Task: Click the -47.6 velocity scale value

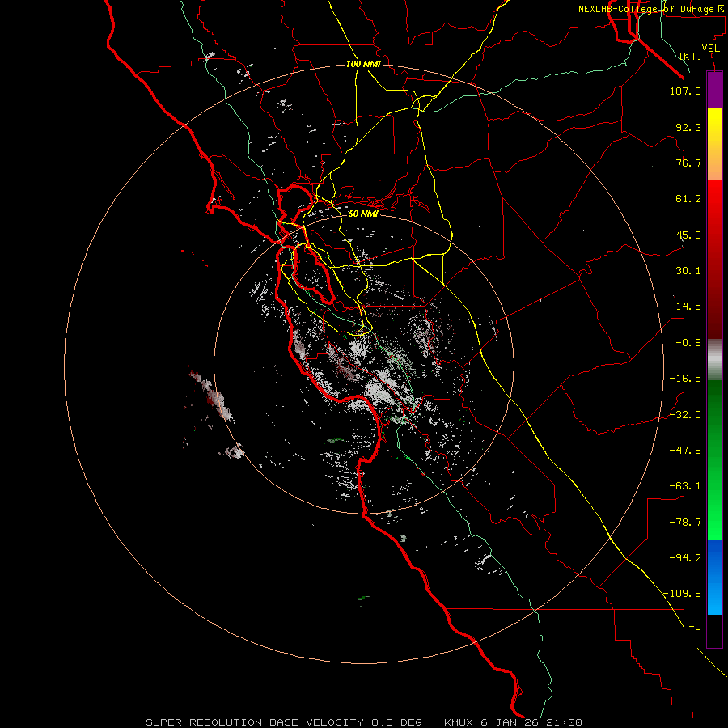Action: (x=685, y=451)
